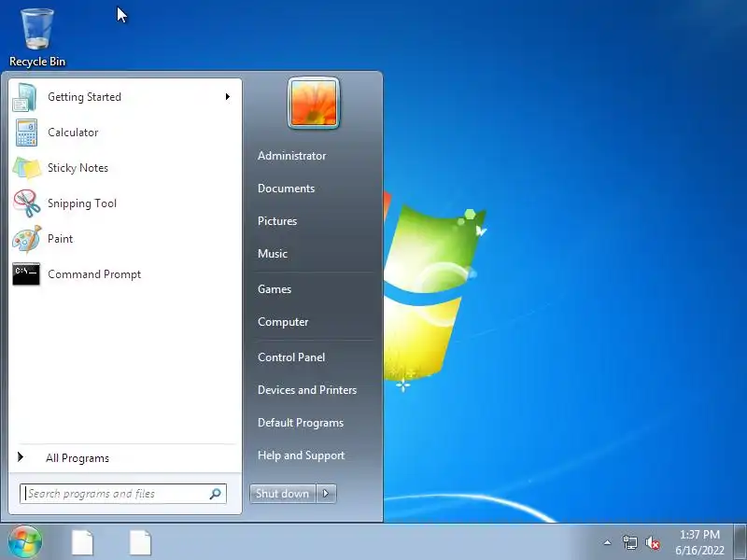Click the Getting Started icon
Viewport: 747px width, 560px height.
(x=25, y=97)
